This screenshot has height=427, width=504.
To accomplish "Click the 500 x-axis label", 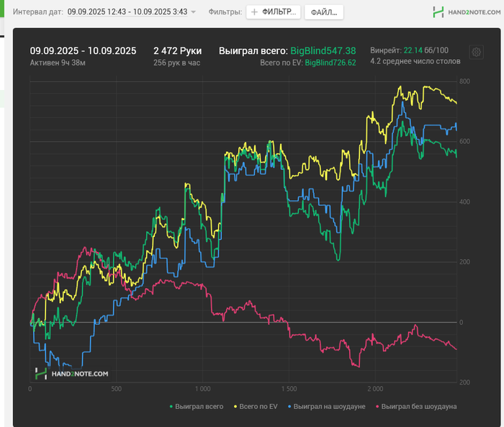I will 117,389.
